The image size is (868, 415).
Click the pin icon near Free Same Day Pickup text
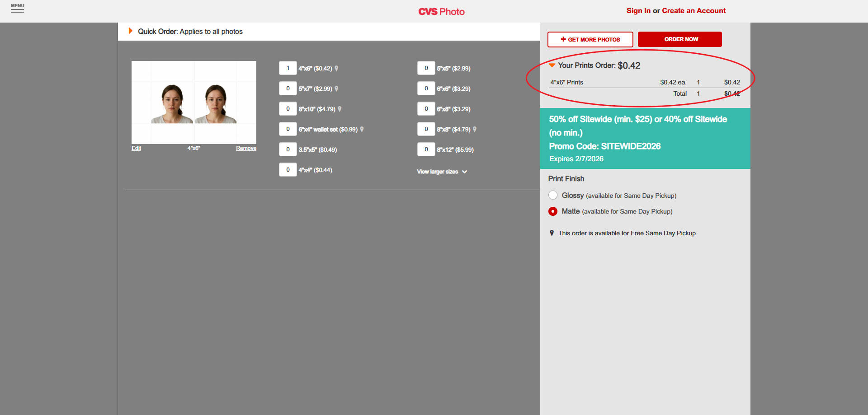552,233
